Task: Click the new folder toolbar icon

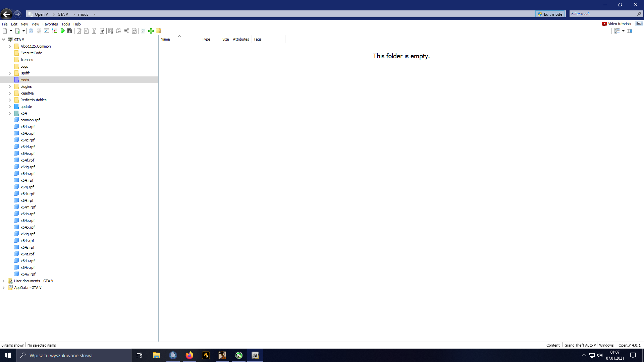Action: click(x=159, y=31)
